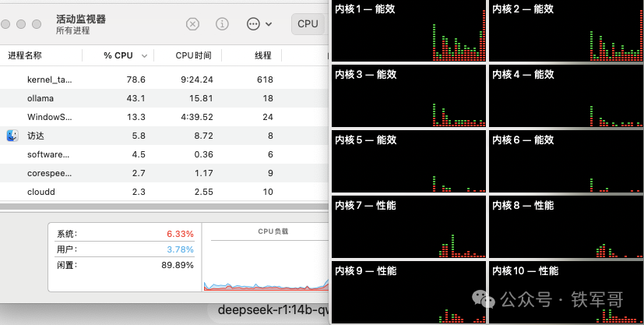The height and width of the screenshot is (325, 644).
Task: Open the ellipsis more-actions menu
Action: (253, 24)
